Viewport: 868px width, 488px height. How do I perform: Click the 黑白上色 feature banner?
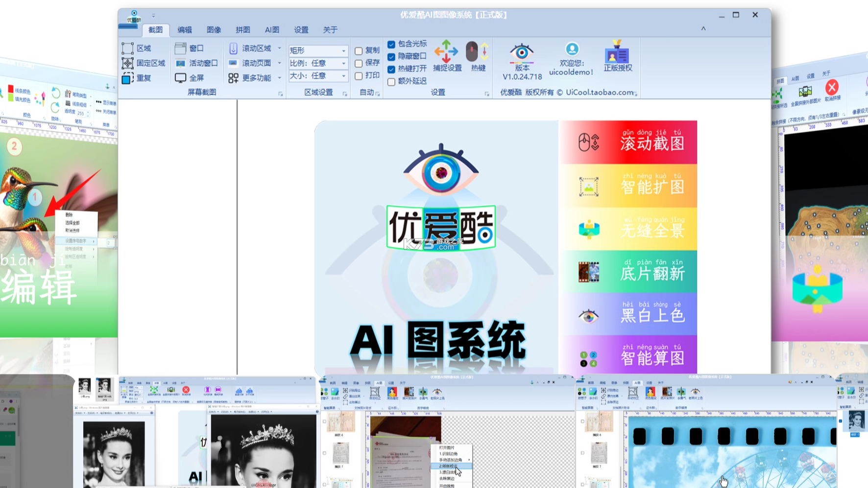628,315
